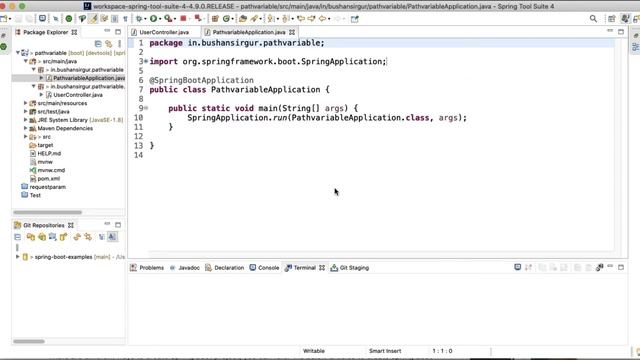Toggle the Skip All Breakpoints icon
Screen dimensions: 640x360
56,19
